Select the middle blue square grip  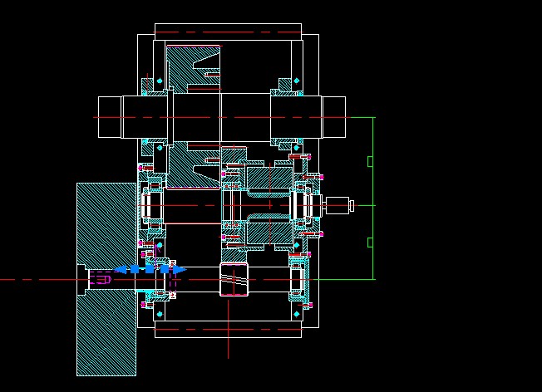click(x=150, y=269)
